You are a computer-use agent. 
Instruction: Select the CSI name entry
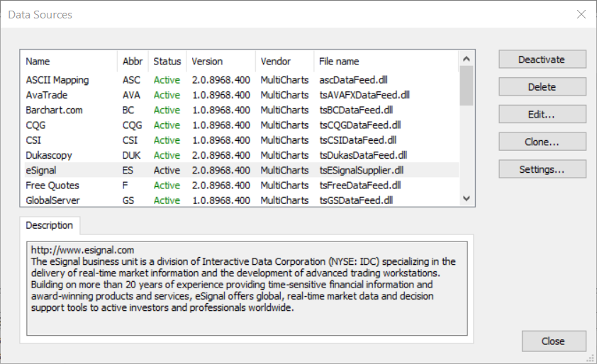pos(33,140)
